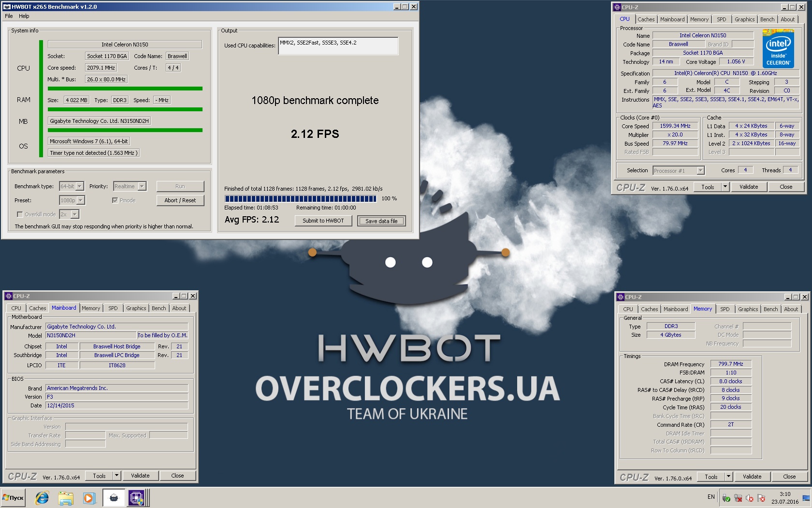Click the network status tray icon
The height and width of the screenshot is (508, 812).
738,498
